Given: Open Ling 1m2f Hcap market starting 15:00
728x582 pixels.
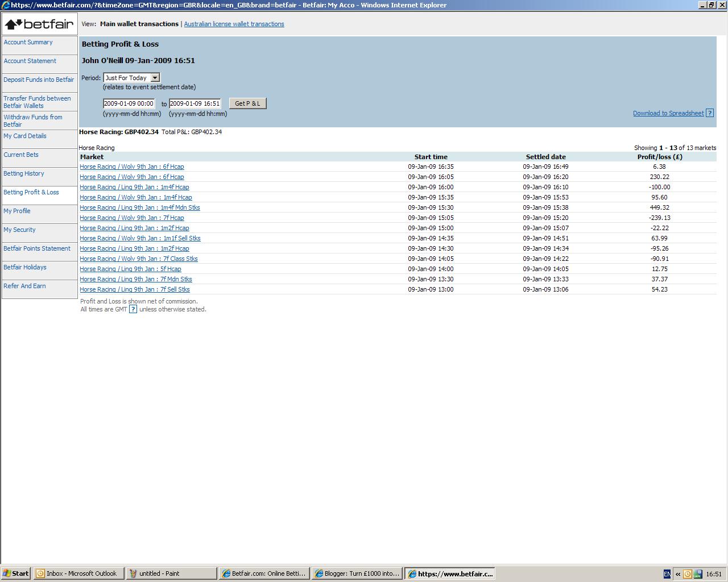Looking at the screenshot, I should (x=134, y=228).
